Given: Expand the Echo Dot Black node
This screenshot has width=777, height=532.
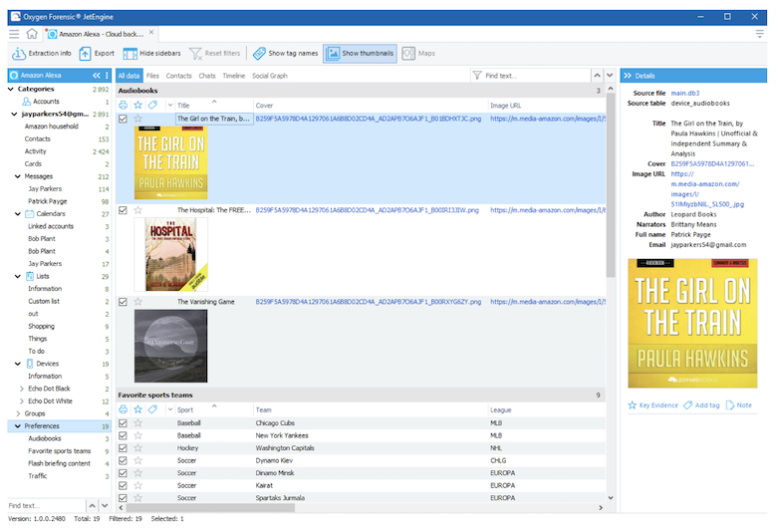Looking at the screenshot, I should pyautogui.click(x=21, y=389).
